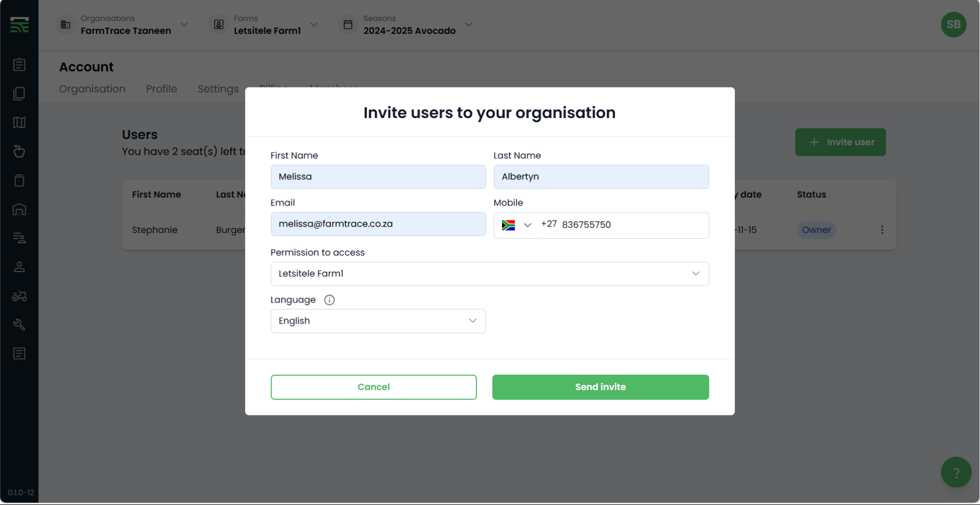Expand the Seasons dropdown chevron
The width and height of the screenshot is (980, 505).
[x=469, y=25]
